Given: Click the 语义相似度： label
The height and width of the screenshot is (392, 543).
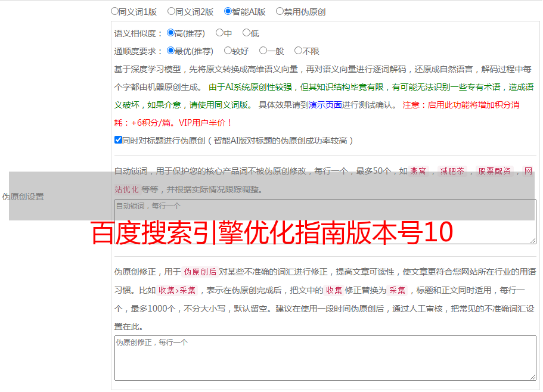Looking at the screenshot, I should coord(138,33).
